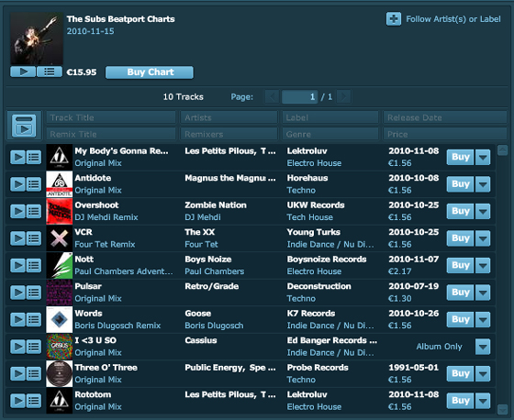The image size is (514, 420).
Task: Open the Zombie Nation artist link
Action: coord(216,205)
